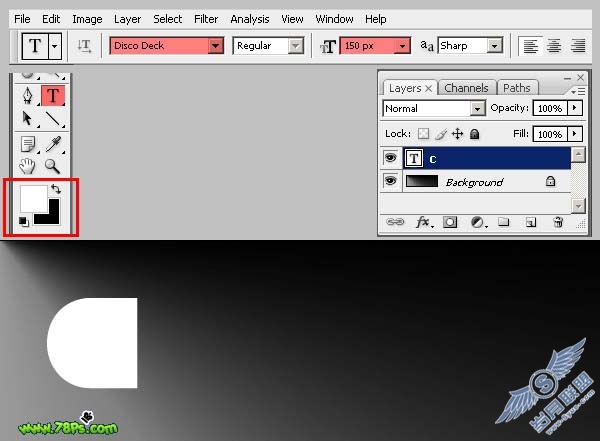Select the Eyedropper tool
Image resolution: width=600 pixels, height=441 pixels.
[53, 144]
